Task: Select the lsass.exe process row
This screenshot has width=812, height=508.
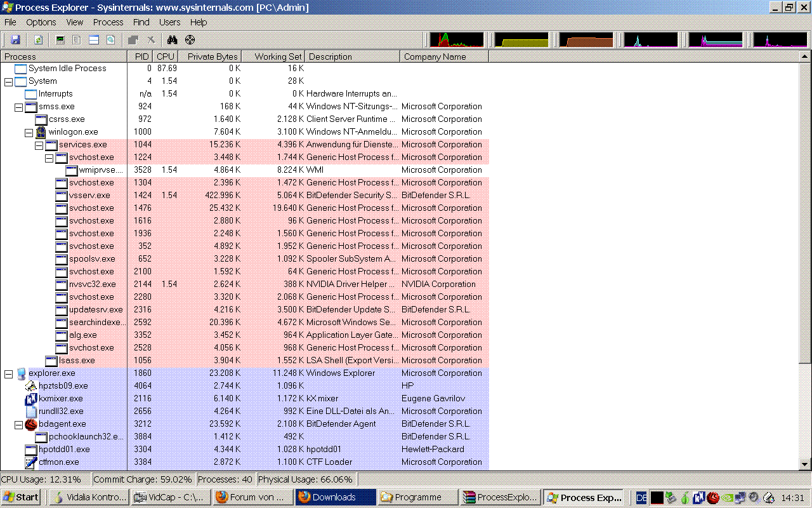Action: [244, 360]
